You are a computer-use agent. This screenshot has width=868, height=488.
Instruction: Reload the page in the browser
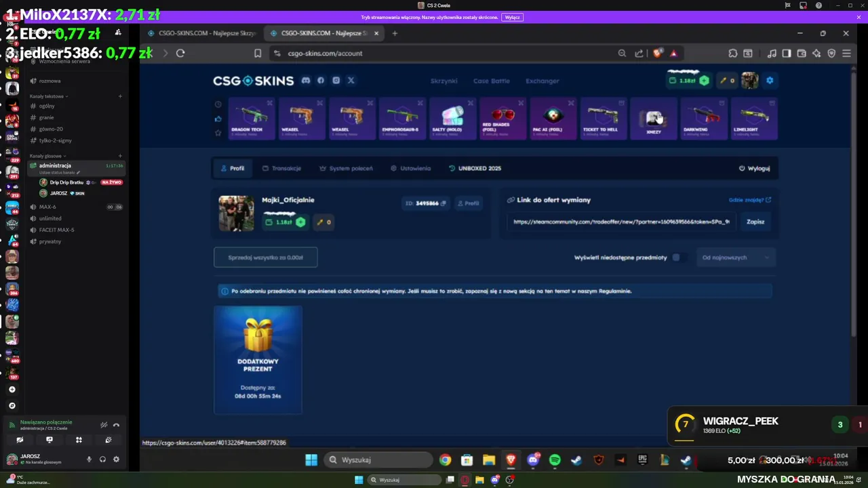click(x=180, y=53)
